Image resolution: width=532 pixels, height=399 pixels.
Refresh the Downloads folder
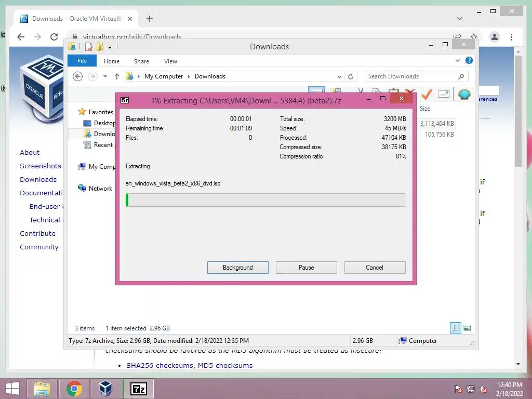(351, 77)
